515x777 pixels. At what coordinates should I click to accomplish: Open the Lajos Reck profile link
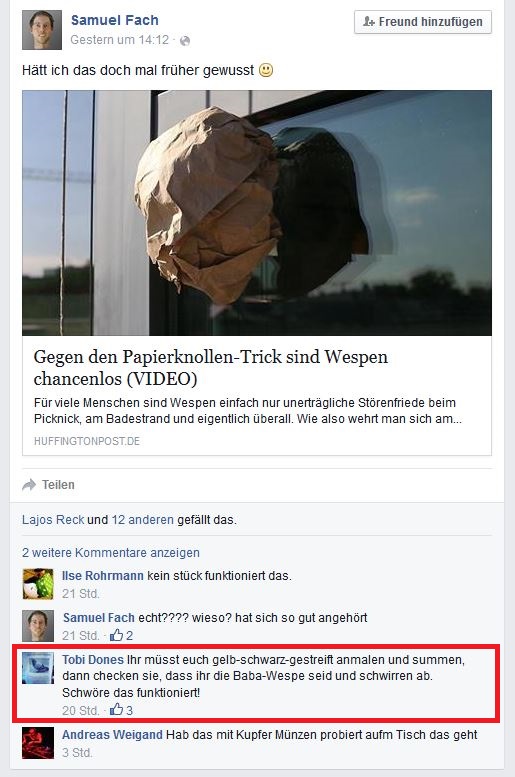[53, 520]
